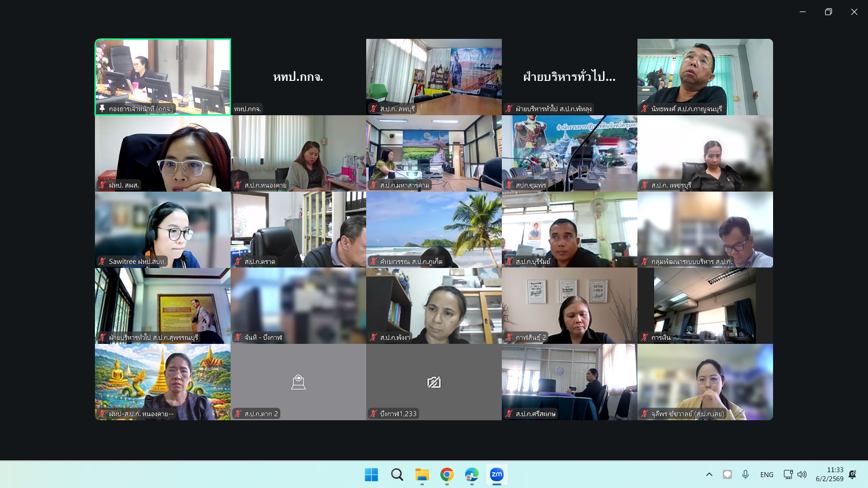Open File Explorer from the taskbar
868x488 pixels.
(422, 474)
